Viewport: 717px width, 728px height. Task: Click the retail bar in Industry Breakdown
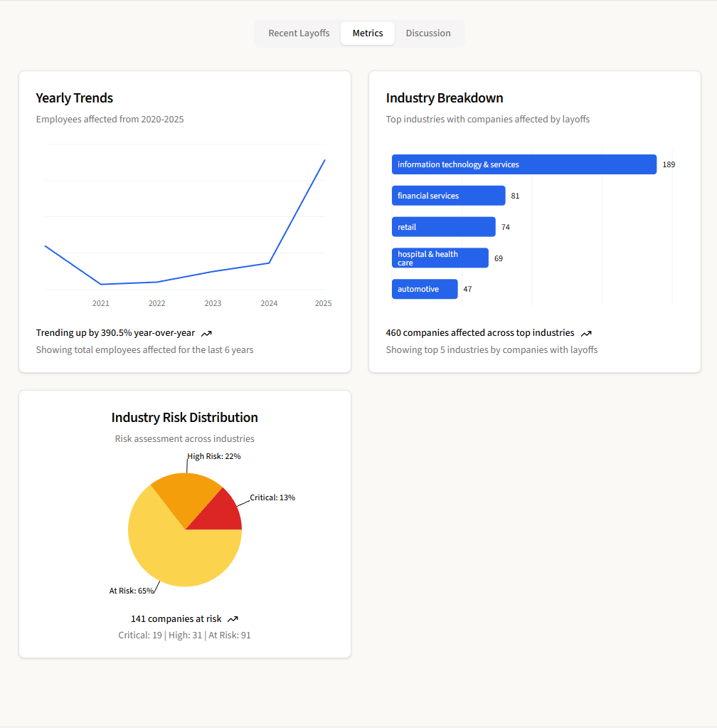click(x=443, y=226)
